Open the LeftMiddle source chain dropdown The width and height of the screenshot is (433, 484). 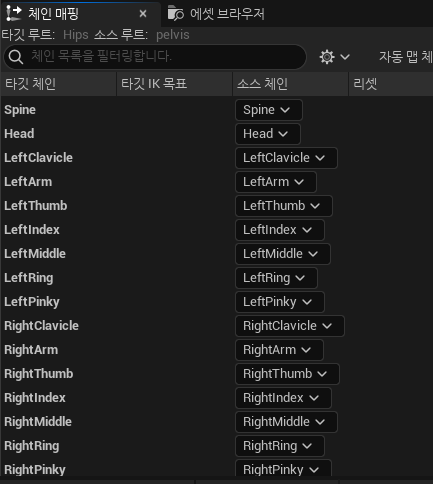(x=283, y=254)
